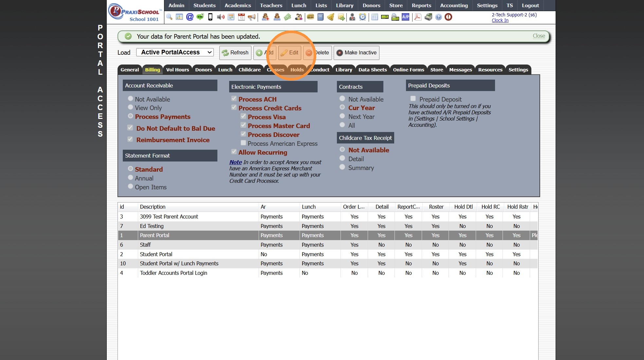Open the alarm clock icon
644x360 pixels.
click(x=362, y=17)
